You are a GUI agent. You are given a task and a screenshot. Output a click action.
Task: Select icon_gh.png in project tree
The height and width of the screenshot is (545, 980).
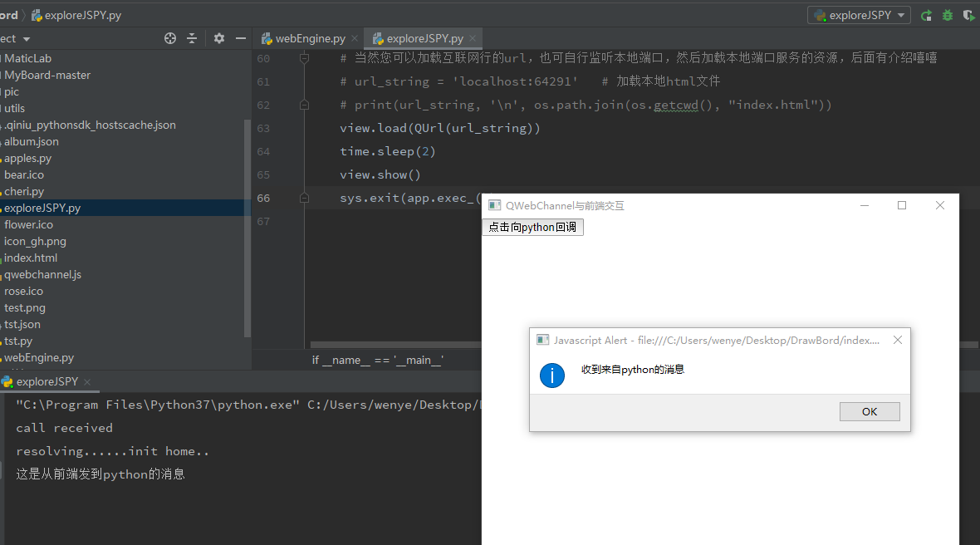[35, 241]
